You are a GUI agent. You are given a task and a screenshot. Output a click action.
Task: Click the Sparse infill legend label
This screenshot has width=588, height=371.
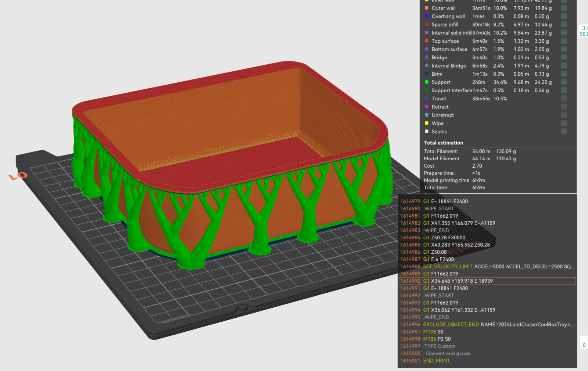[x=445, y=25]
